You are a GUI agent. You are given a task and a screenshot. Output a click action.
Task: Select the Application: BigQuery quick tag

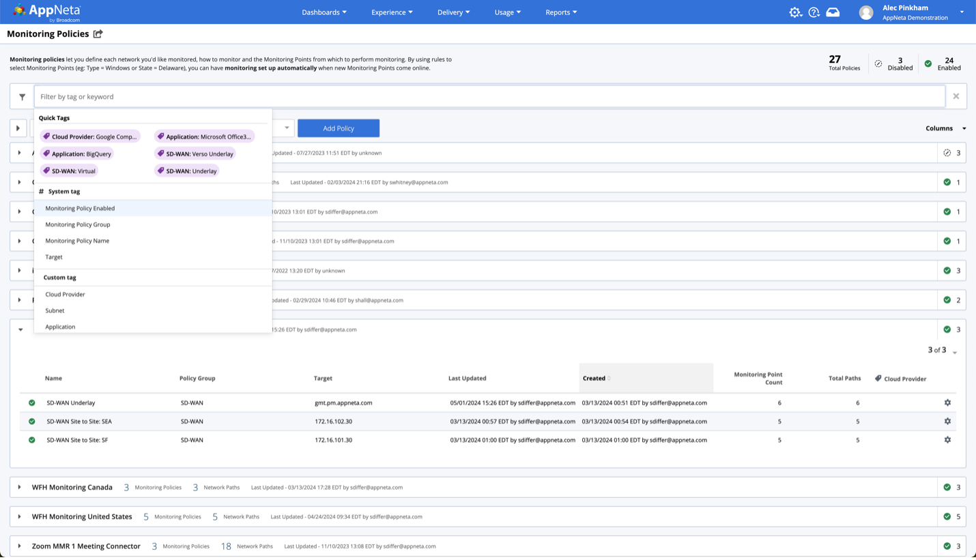coord(76,154)
